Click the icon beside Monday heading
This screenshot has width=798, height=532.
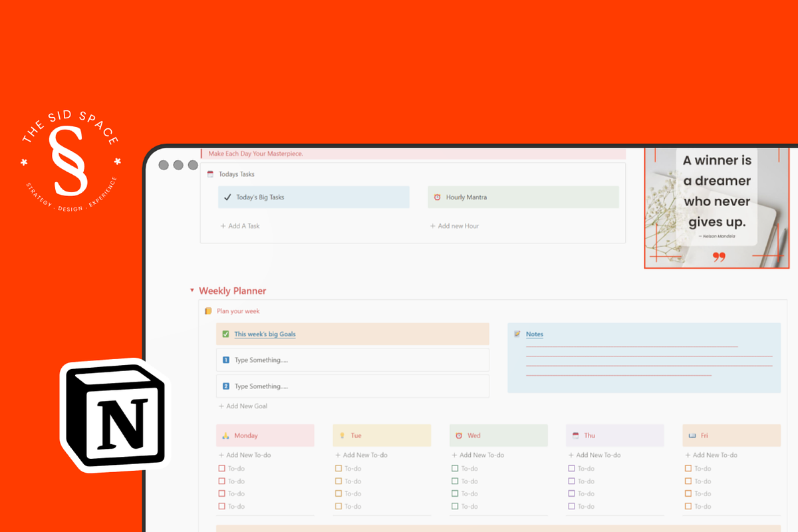(x=225, y=436)
